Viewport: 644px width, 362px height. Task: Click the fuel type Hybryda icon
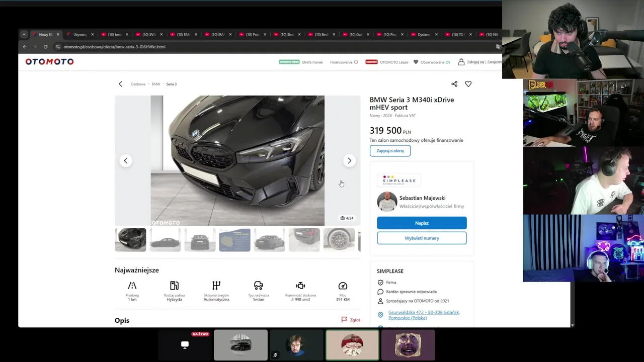tap(174, 286)
